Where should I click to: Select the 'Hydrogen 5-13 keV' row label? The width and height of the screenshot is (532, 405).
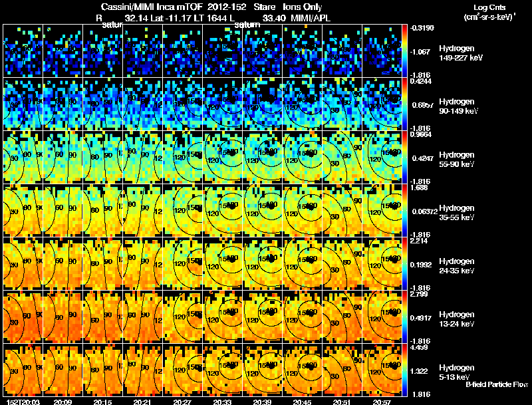coord(457,372)
